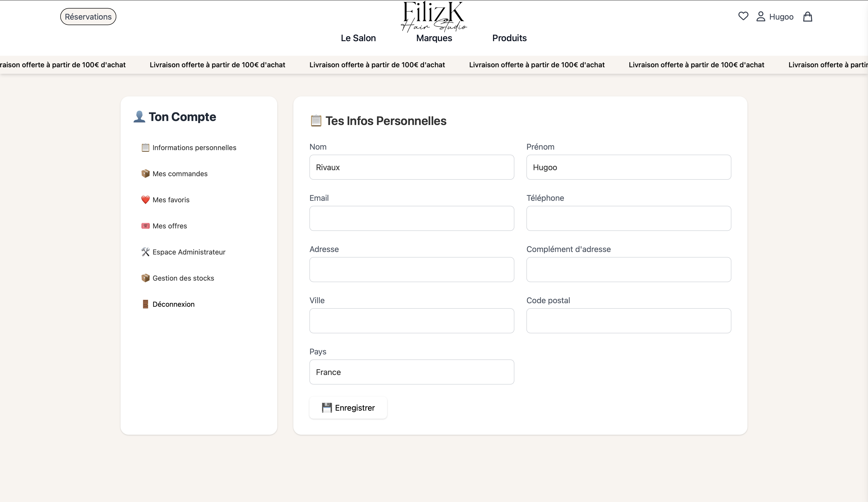Viewport: 868px width, 502px height.
Task: Open the Produits menu
Action: point(509,38)
